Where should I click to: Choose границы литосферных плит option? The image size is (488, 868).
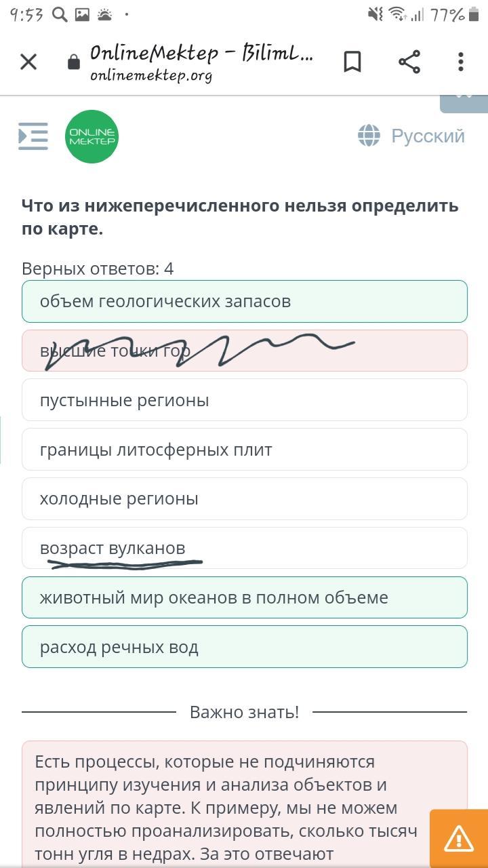245,450
